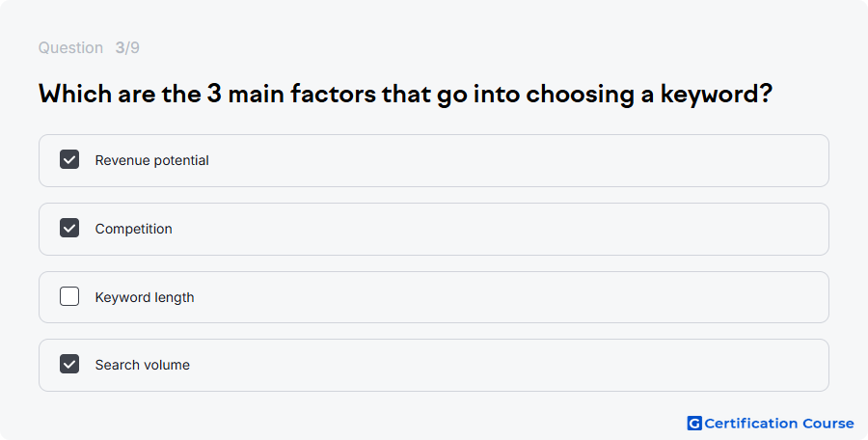Click the gray 'Question' label text

[70, 47]
